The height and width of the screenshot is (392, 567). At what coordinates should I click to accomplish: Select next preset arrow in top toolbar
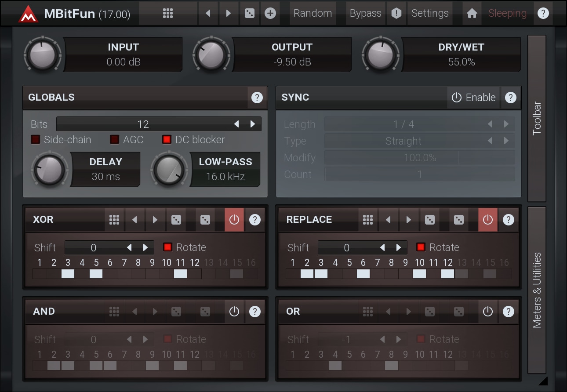228,13
